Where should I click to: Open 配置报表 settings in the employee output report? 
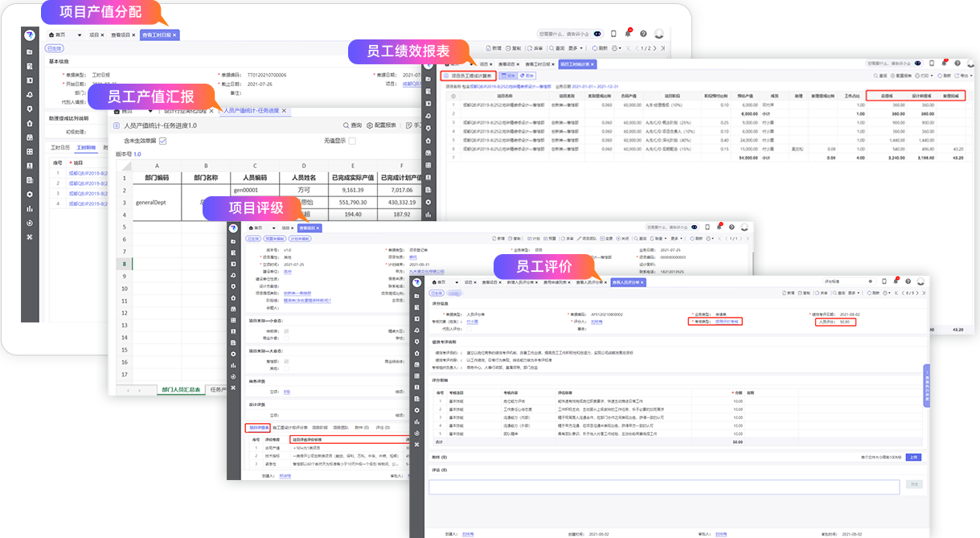pos(381,125)
